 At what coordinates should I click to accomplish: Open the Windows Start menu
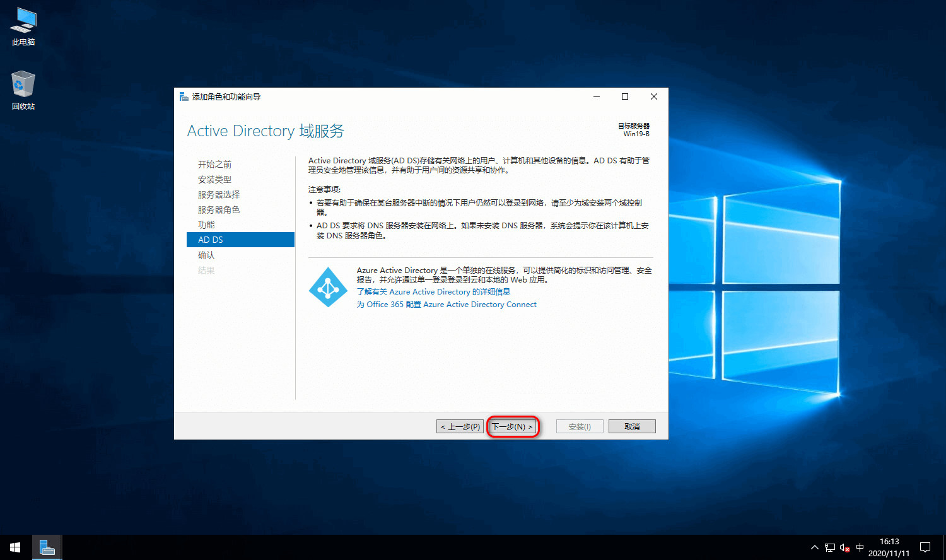point(15,547)
